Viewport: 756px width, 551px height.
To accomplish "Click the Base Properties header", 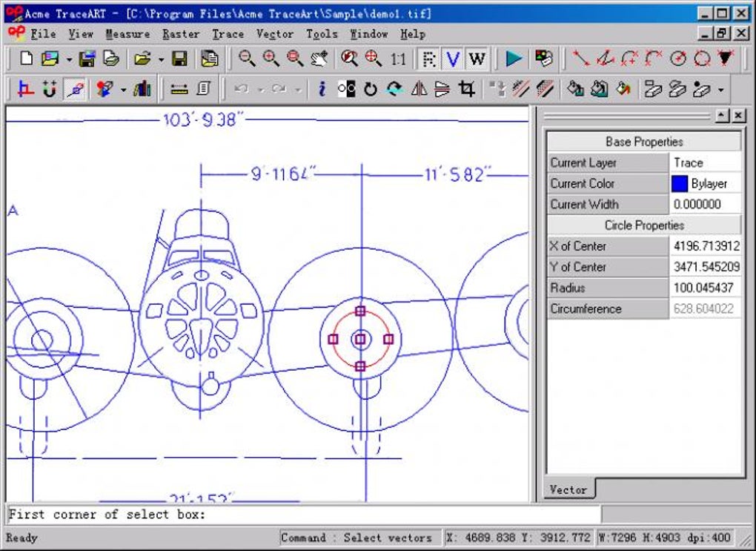I will [644, 142].
